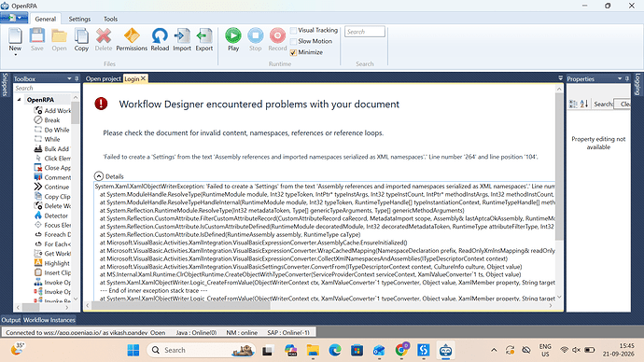Screen dimensions: 644x362
Task: Select the Break activity
Action: coord(47,119)
